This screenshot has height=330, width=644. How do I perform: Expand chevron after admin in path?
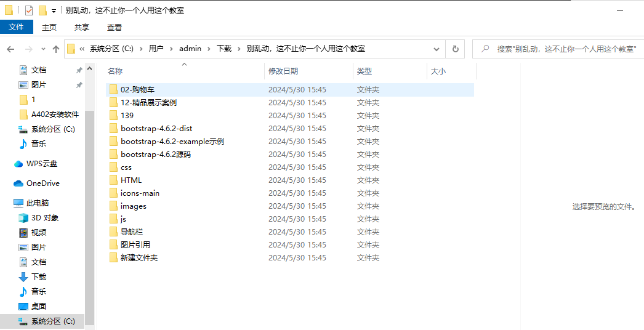click(x=209, y=49)
